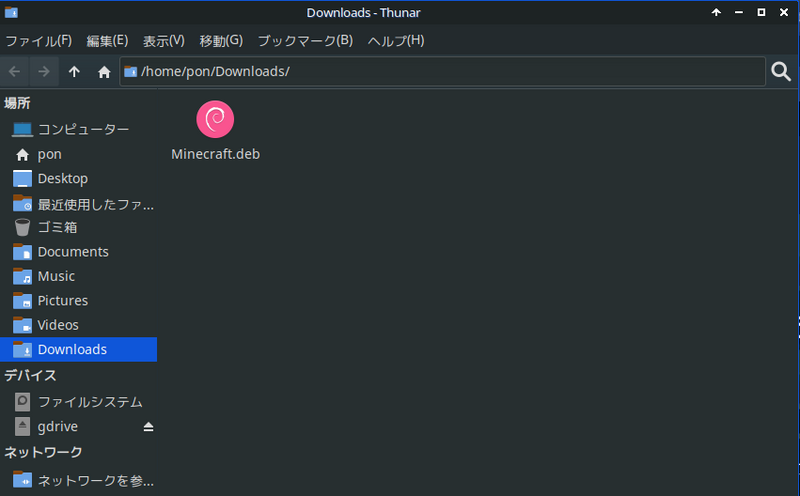Select the コンピューター label in sidebar
Image resolution: width=800 pixels, height=496 pixels.
[x=84, y=129]
